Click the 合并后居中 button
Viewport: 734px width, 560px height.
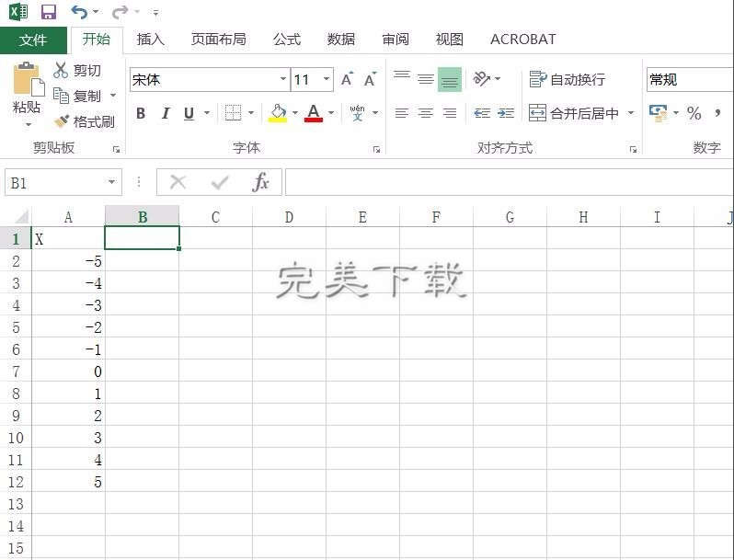click(x=574, y=113)
